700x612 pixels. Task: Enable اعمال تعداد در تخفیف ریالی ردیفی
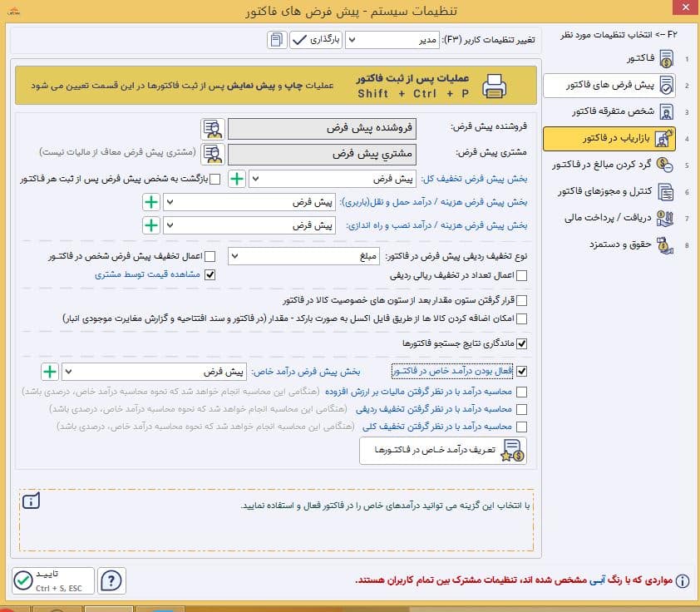pos(521,275)
